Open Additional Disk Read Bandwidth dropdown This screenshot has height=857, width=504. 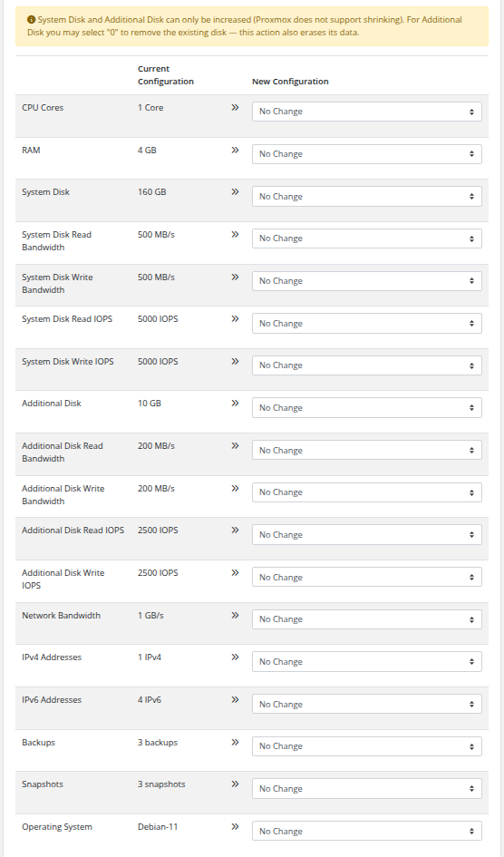(x=366, y=451)
